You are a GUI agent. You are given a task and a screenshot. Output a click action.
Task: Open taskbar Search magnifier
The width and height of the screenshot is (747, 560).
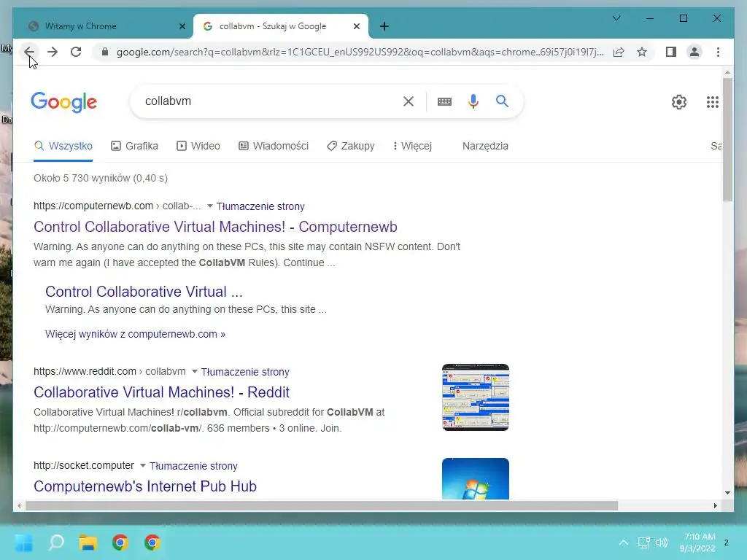click(55, 542)
